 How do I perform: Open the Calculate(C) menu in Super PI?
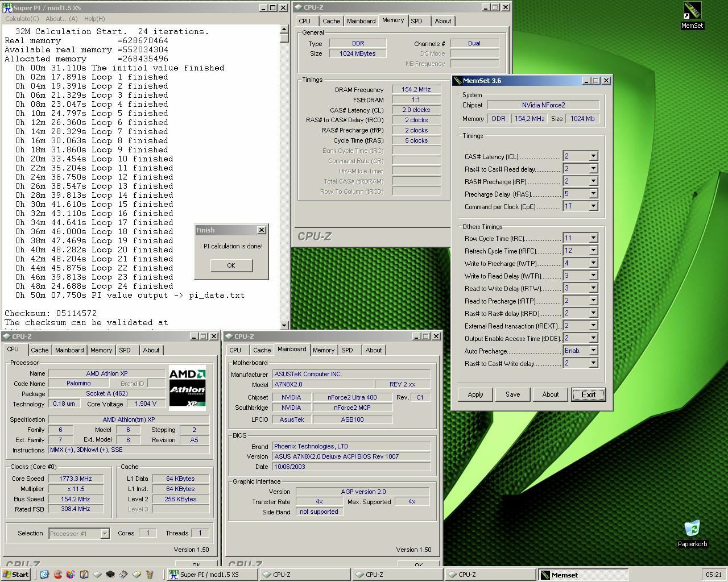tap(22, 19)
